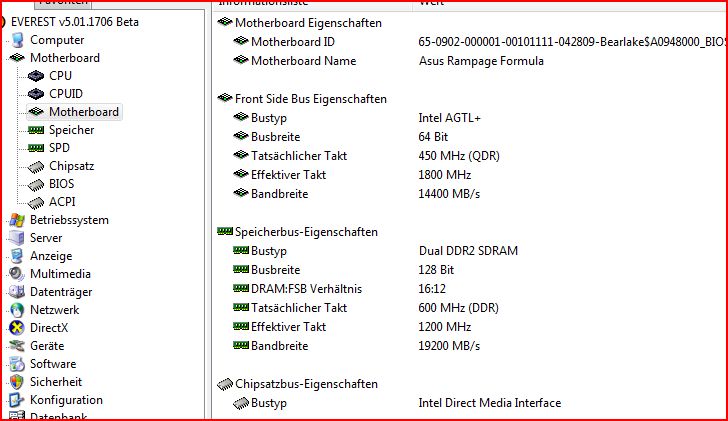Click the CPUID chip icon
The width and height of the screenshot is (728, 421).
pos(36,94)
